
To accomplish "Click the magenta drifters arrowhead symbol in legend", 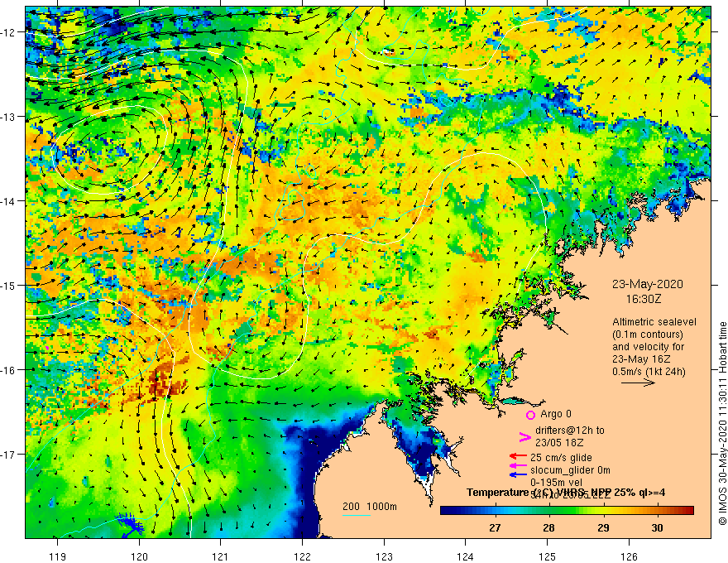I will [x=524, y=437].
